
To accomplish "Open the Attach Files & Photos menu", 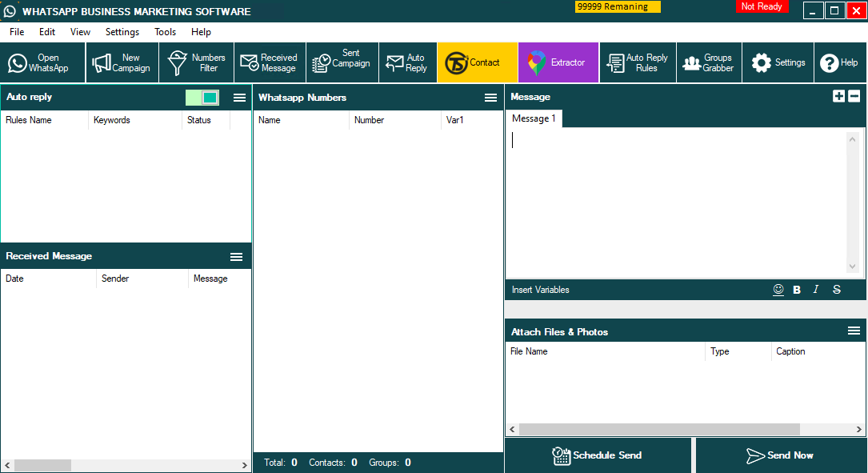I will click(854, 331).
